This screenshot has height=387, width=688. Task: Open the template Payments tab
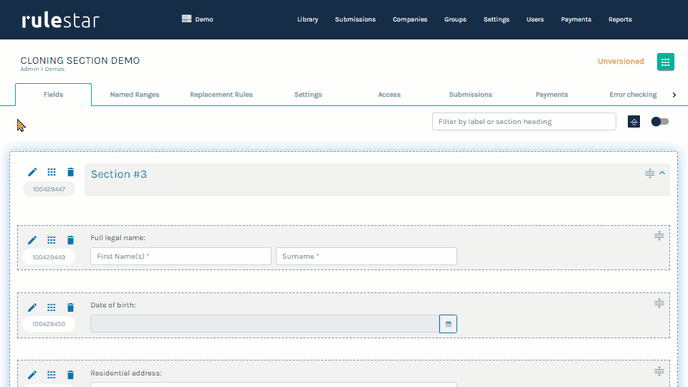click(552, 94)
